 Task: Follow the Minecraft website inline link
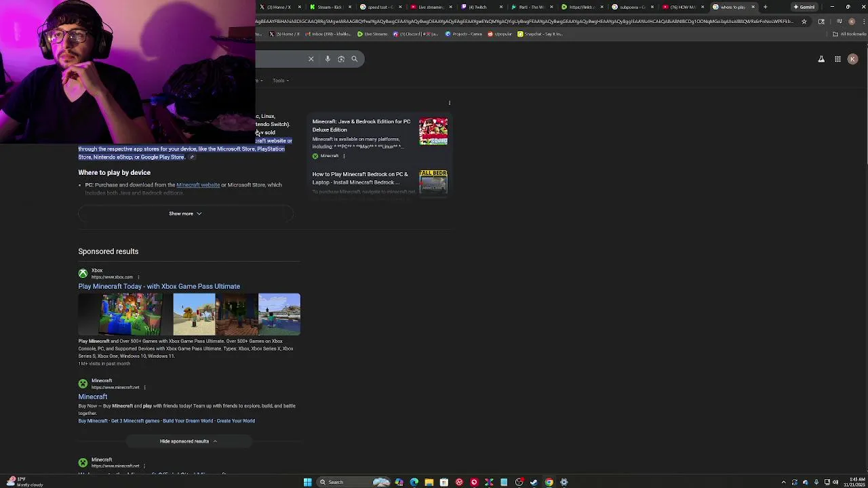[x=198, y=185]
